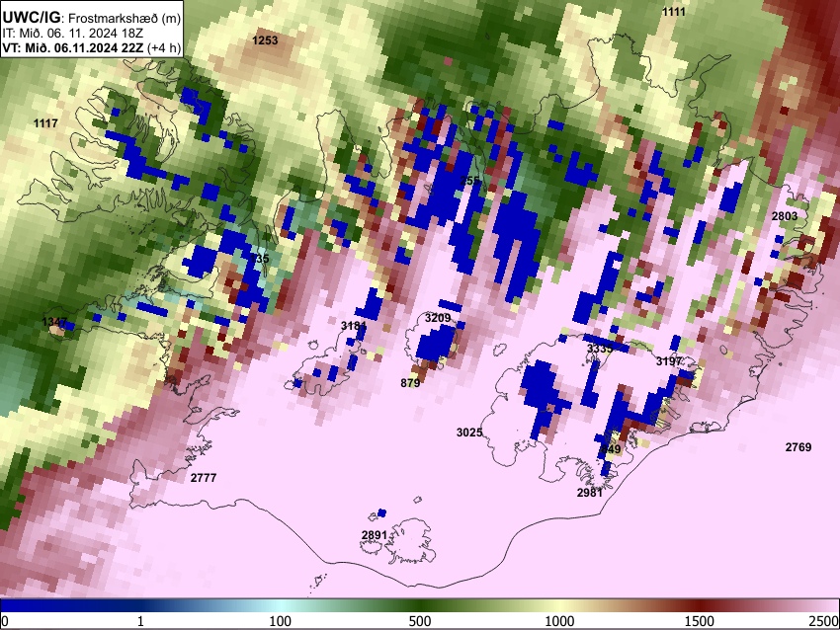Screen dimensions: 840x630
Task: Click the map value label 1253
Action: (x=265, y=40)
